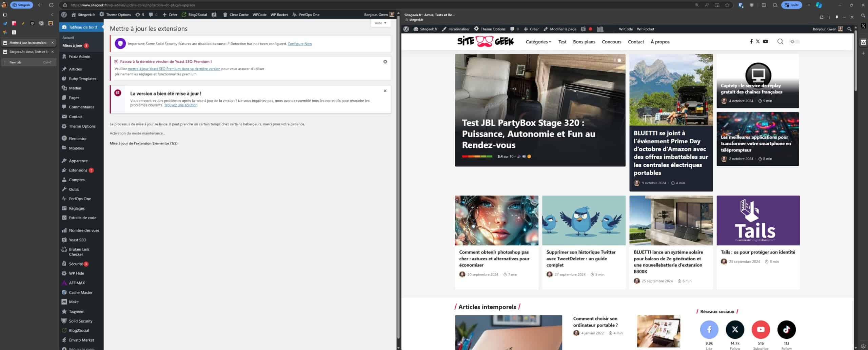The image size is (868, 350).
Task: Click the TikTok circle in Réseaux sociaux
Action: (x=786, y=329)
